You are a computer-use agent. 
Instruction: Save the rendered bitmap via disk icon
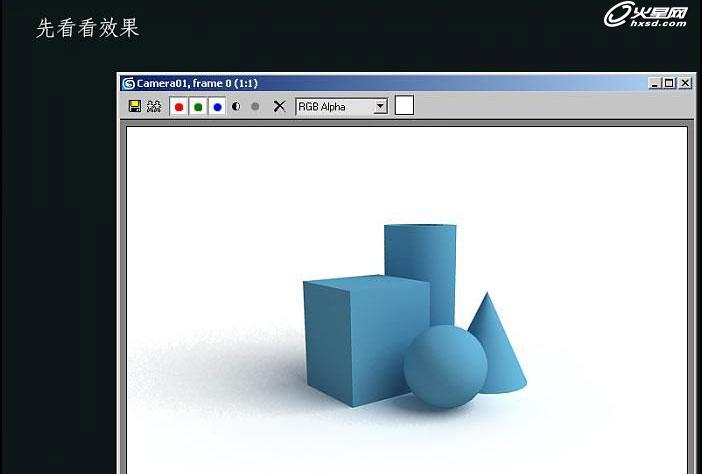pyautogui.click(x=135, y=107)
